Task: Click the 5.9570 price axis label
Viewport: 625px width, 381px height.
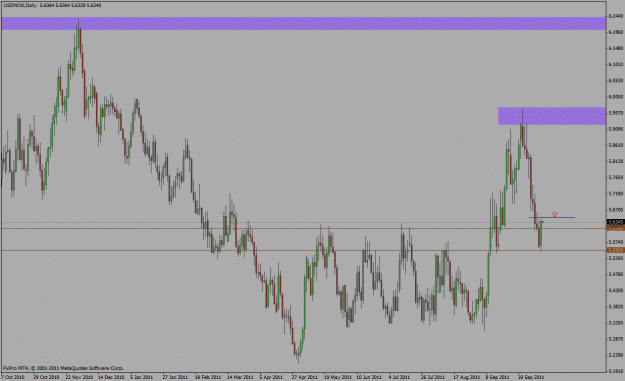Action: click(615, 113)
